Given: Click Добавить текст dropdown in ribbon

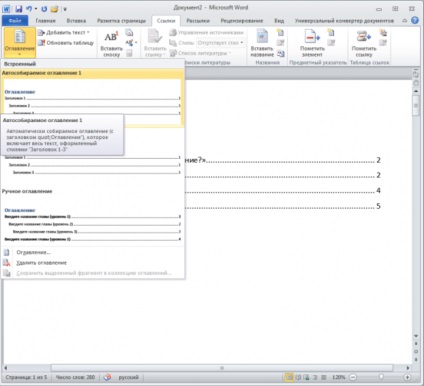Looking at the screenshot, I should tap(64, 33).
